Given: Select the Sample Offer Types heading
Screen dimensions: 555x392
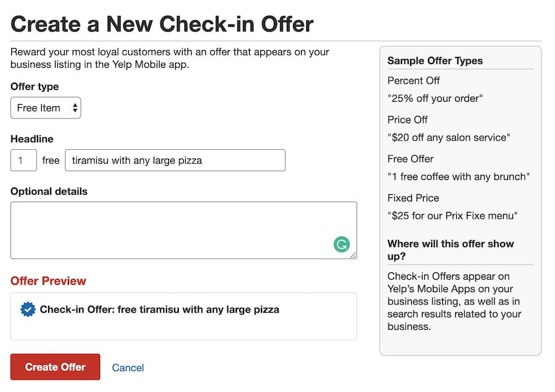Looking at the screenshot, I should point(430,61).
